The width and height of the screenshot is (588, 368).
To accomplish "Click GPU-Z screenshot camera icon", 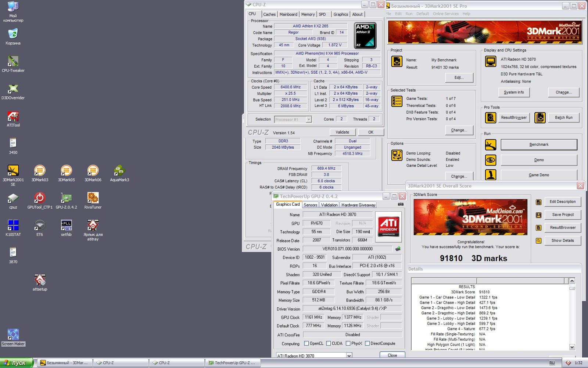I will tap(401, 204).
